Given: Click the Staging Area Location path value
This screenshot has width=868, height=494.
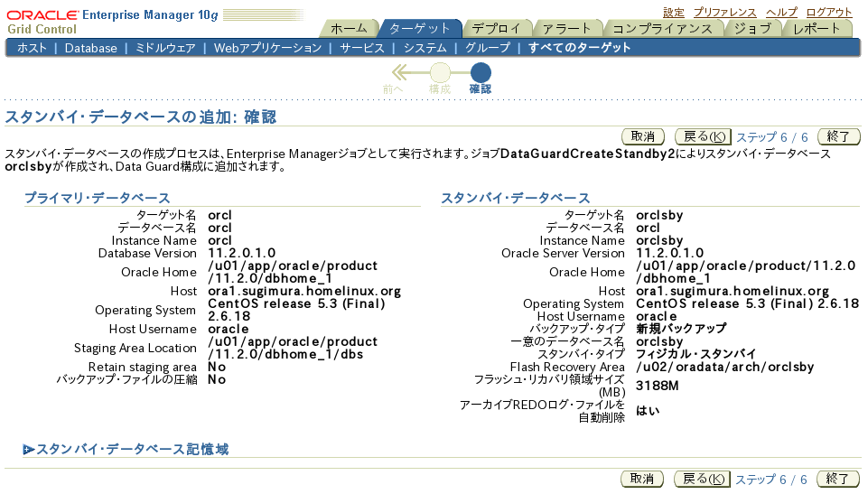Looking at the screenshot, I should tap(293, 348).
